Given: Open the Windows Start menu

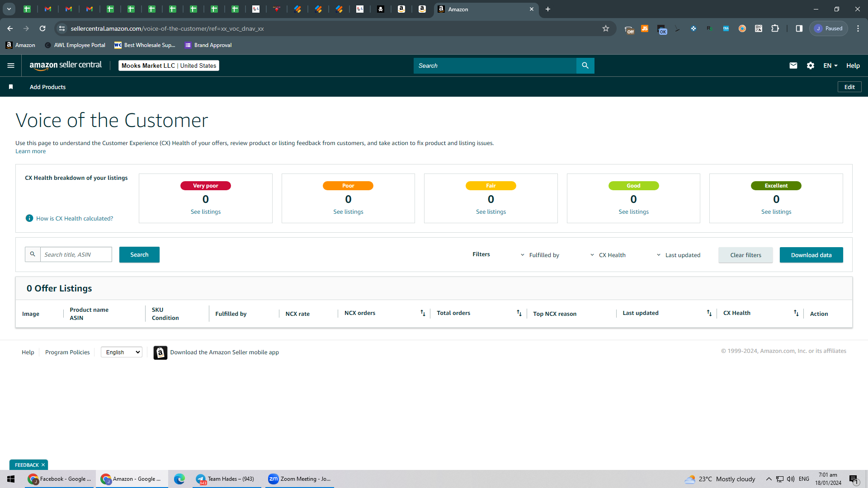Looking at the screenshot, I should click(x=11, y=479).
